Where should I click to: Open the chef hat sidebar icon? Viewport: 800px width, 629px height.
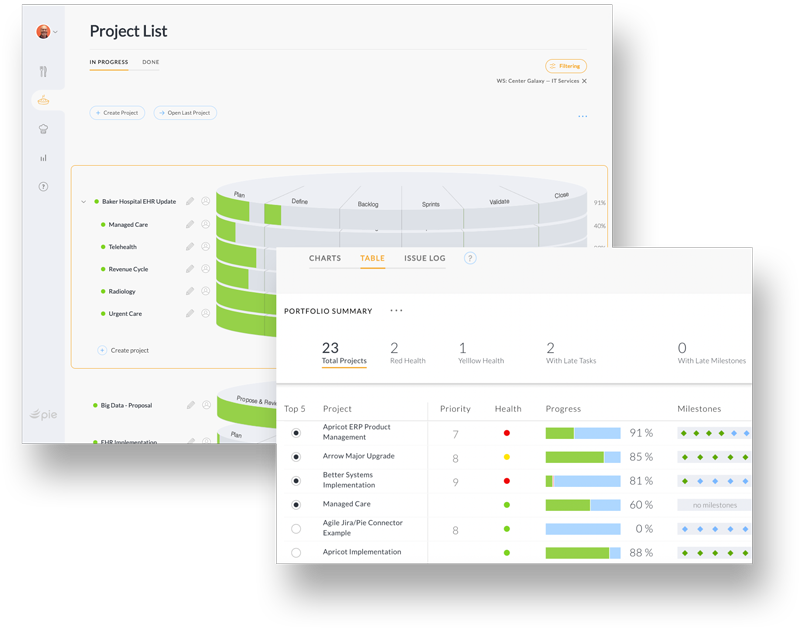[43, 129]
